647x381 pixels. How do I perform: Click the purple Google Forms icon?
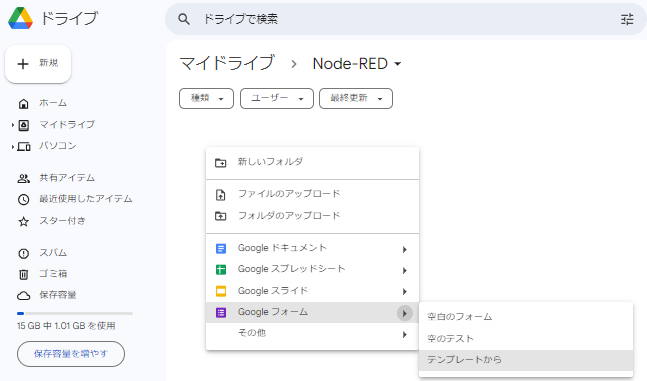click(221, 313)
